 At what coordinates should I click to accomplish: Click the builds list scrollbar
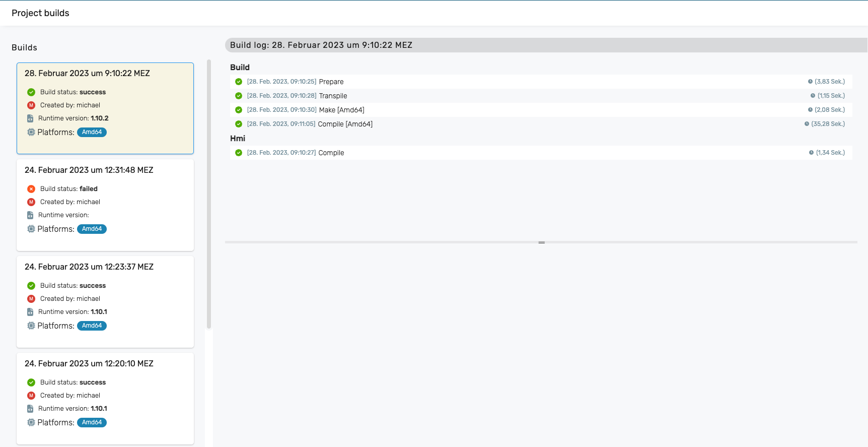209,194
